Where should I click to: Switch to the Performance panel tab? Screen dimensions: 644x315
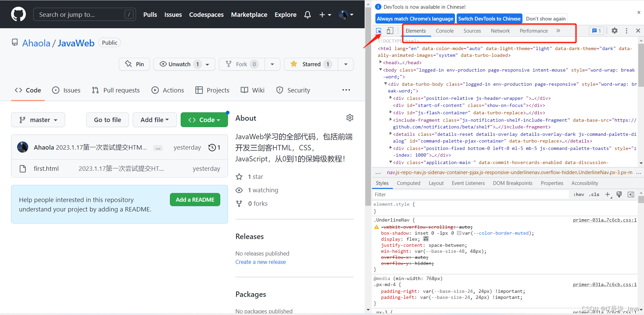click(x=534, y=31)
